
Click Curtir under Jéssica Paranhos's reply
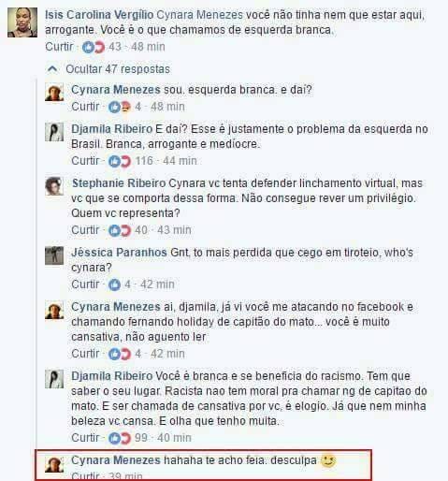[85, 284]
